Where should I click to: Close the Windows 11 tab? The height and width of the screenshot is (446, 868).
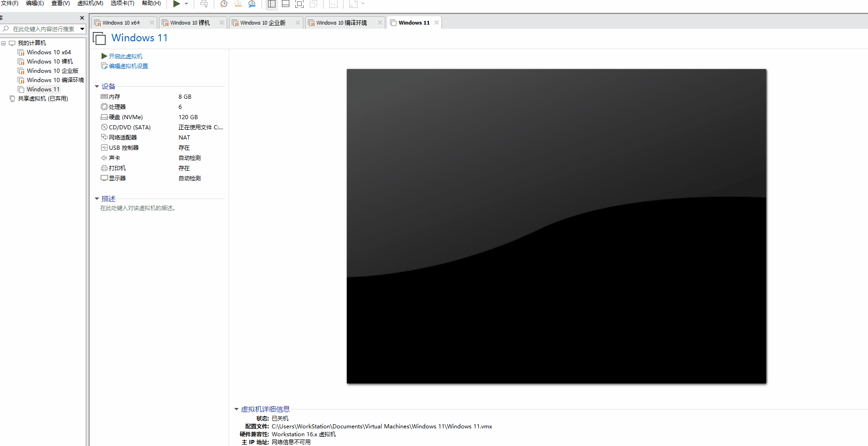436,23
